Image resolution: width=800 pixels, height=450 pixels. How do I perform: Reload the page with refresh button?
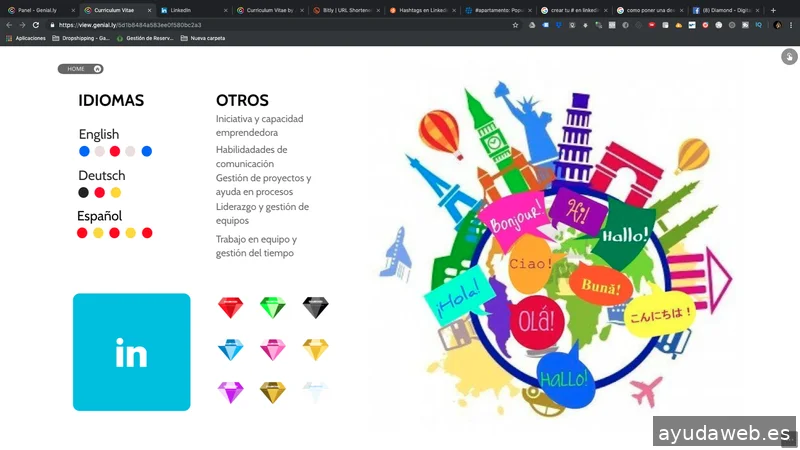36,25
